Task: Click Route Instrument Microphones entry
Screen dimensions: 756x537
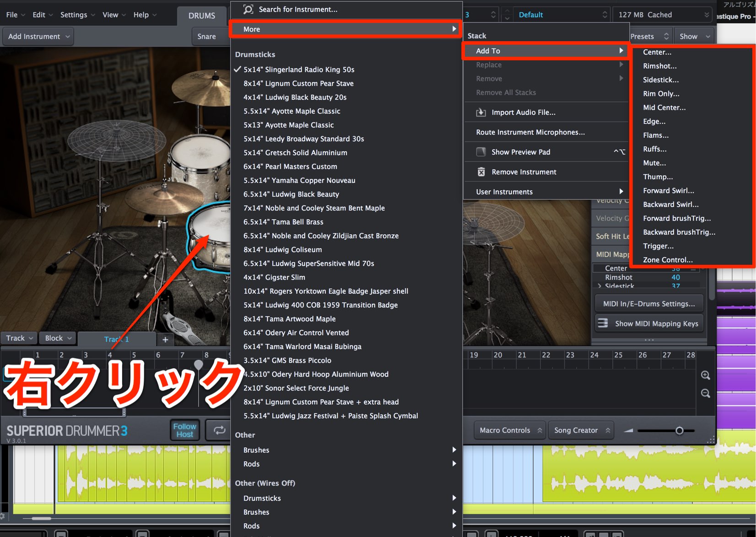Action: pyautogui.click(x=530, y=132)
